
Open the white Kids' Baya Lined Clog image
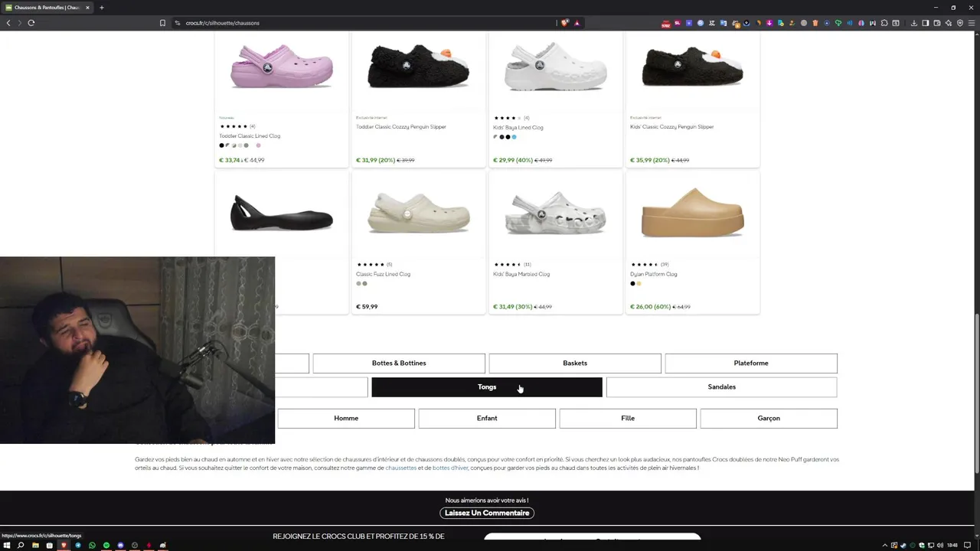click(x=556, y=67)
